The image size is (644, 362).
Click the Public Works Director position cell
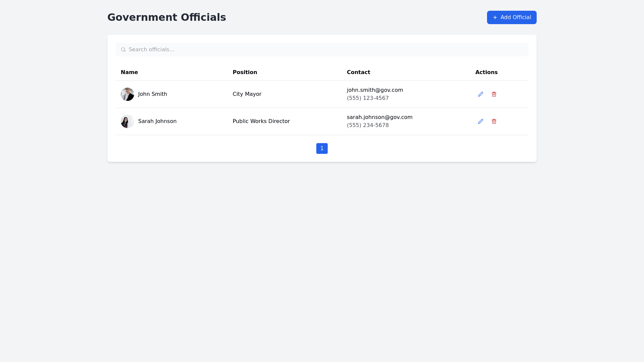(x=261, y=121)
